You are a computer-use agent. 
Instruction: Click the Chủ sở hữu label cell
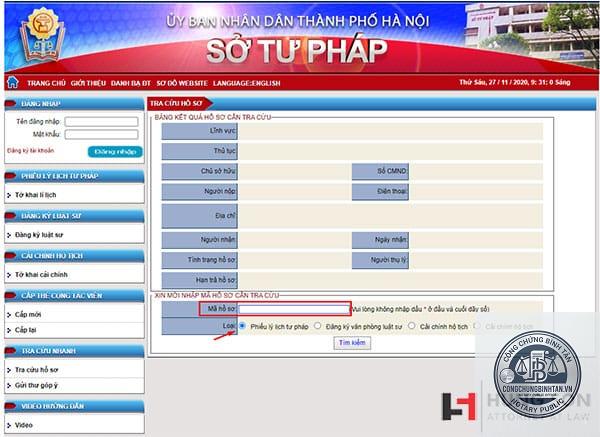199,171
